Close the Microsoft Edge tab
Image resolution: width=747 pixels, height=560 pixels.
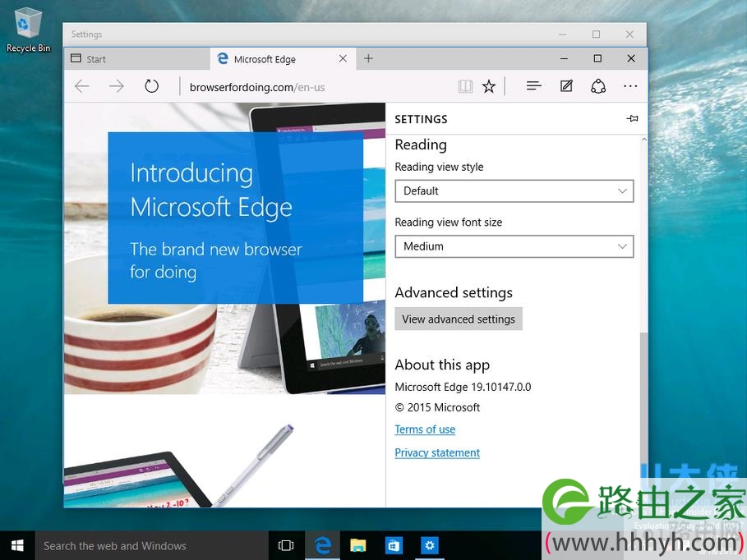[x=343, y=58]
